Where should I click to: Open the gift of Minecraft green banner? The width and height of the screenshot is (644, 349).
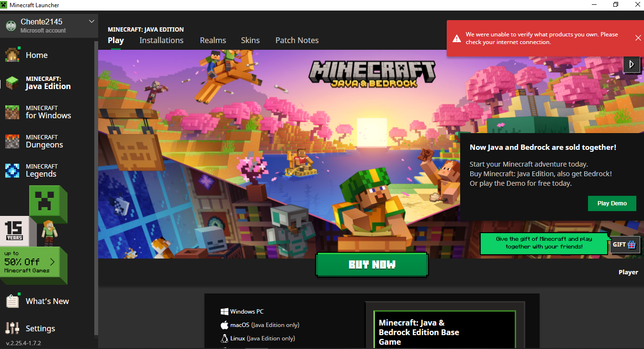[x=544, y=243]
